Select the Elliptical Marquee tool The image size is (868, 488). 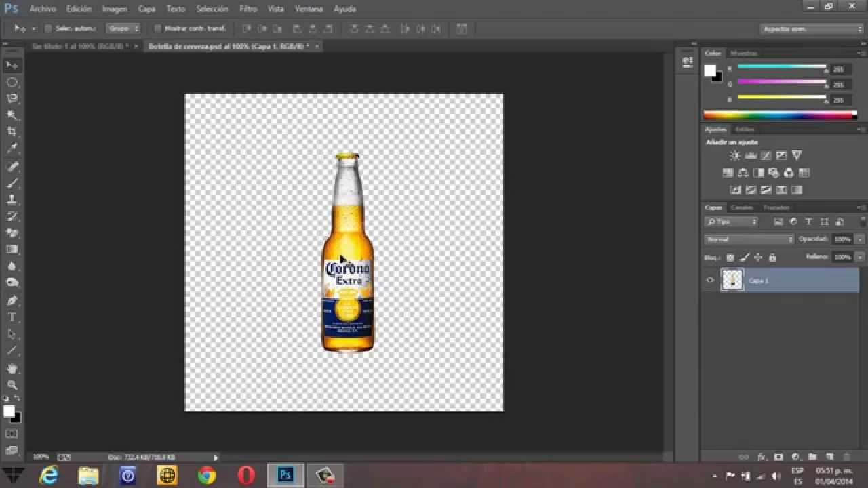click(x=12, y=82)
